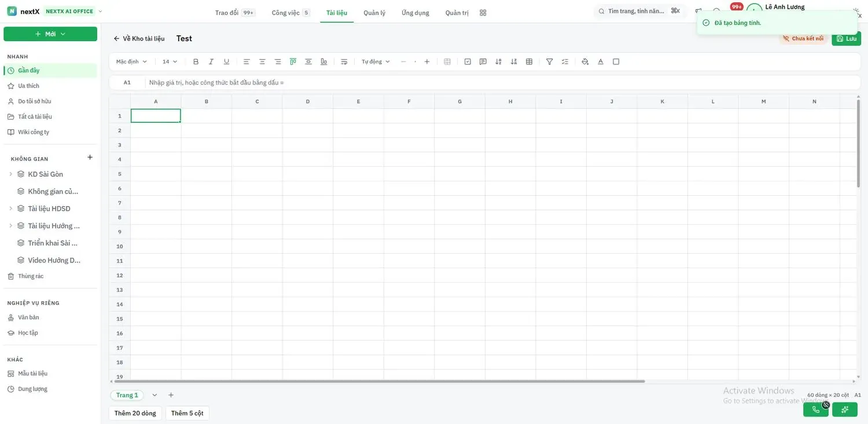868x424 pixels.
Task: Open the cell border options
Action: click(616, 61)
